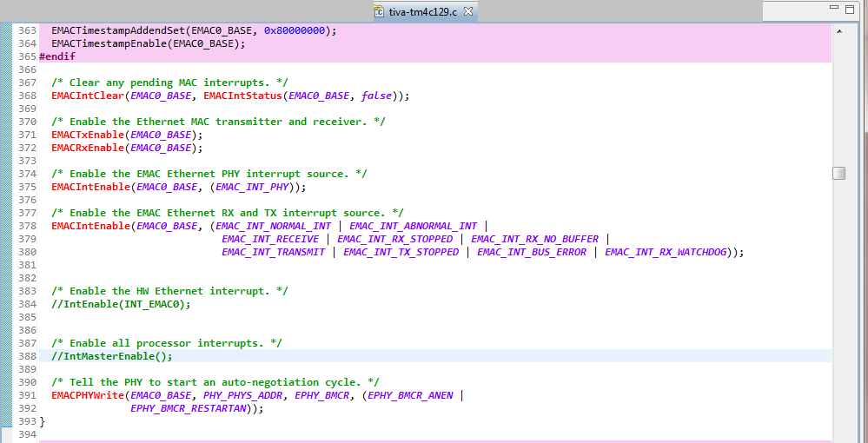Image resolution: width=868 pixels, height=443 pixels.
Task: Click comment 'Enable the HW Ethernet interrupt'
Action: [170, 291]
